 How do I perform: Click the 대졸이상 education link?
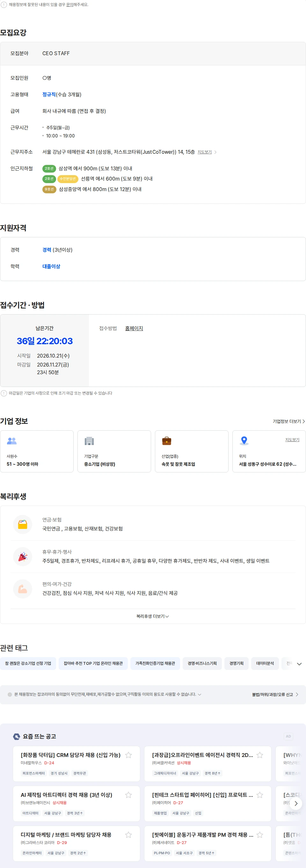point(51,267)
